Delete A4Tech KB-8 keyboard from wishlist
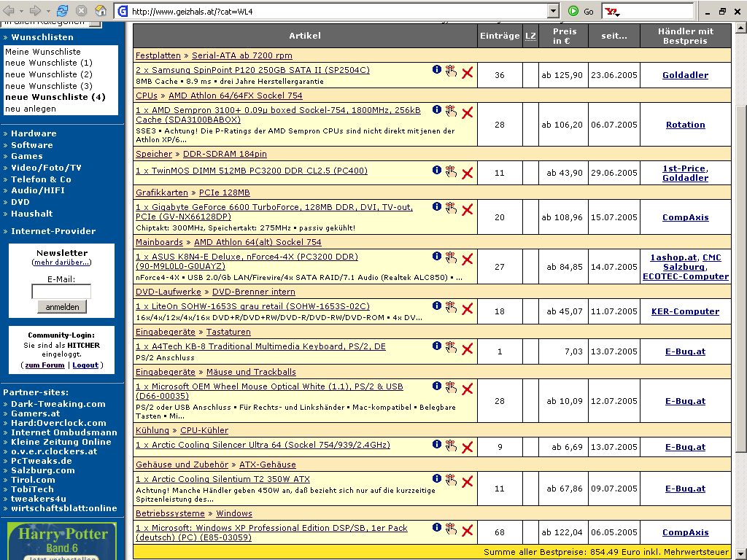The image size is (747, 560). point(468,349)
